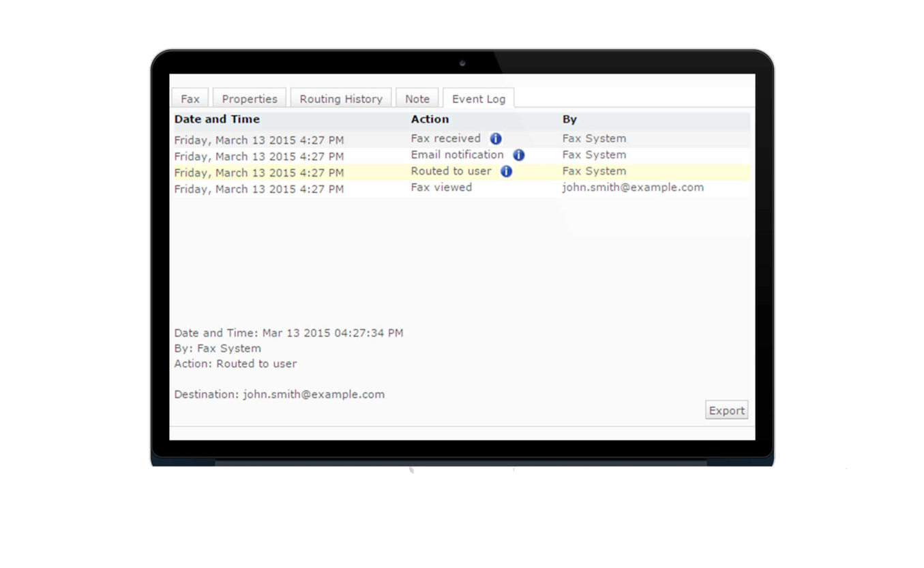Screen dimensions: 924x568
Task: Select the Fax received event text
Action: click(445, 139)
